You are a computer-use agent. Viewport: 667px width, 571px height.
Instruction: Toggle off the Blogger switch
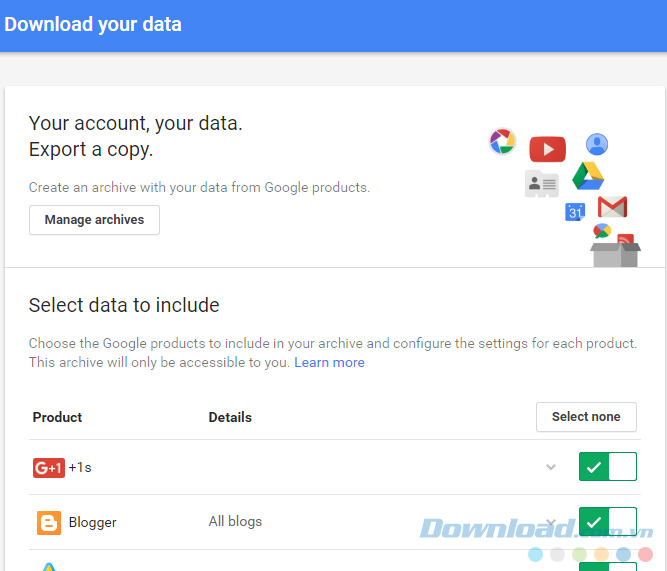pos(607,522)
